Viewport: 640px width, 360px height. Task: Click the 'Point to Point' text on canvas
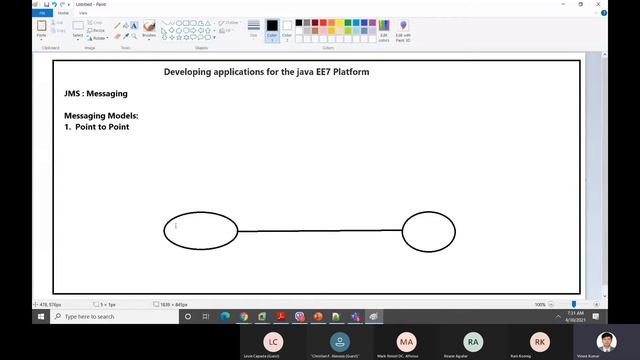coord(102,127)
